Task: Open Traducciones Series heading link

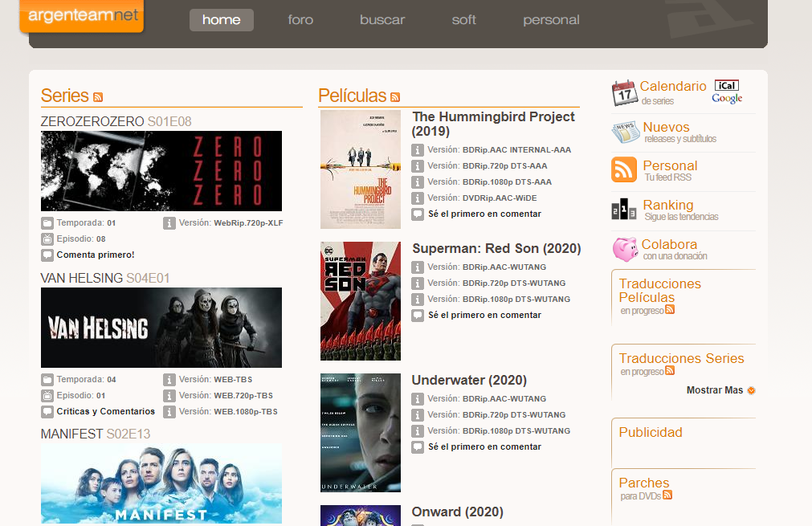Action: pos(682,358)
